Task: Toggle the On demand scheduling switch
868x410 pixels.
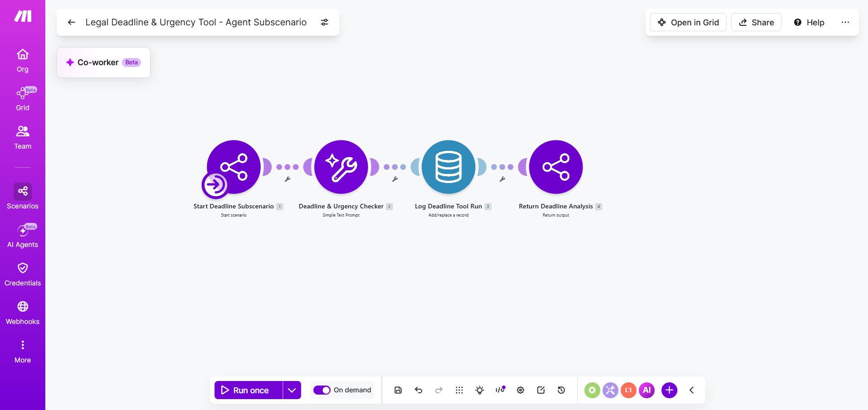Action: point(322,390)
